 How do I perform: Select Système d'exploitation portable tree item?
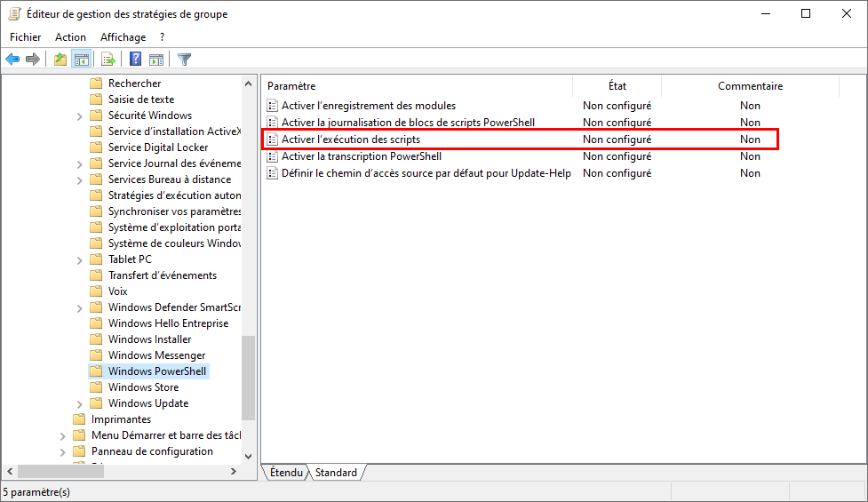(x=174, y=227)
